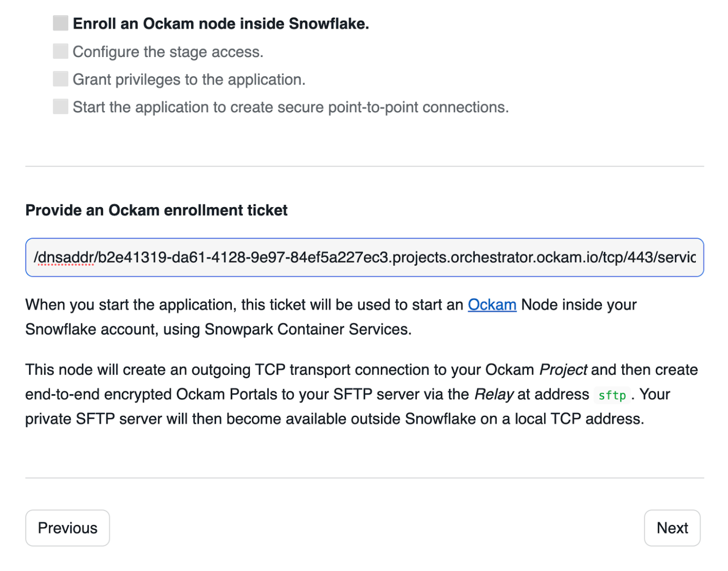Select the sftp relay address code snippet
This screenshot has width=728, height=571.
tap(611, 395)
